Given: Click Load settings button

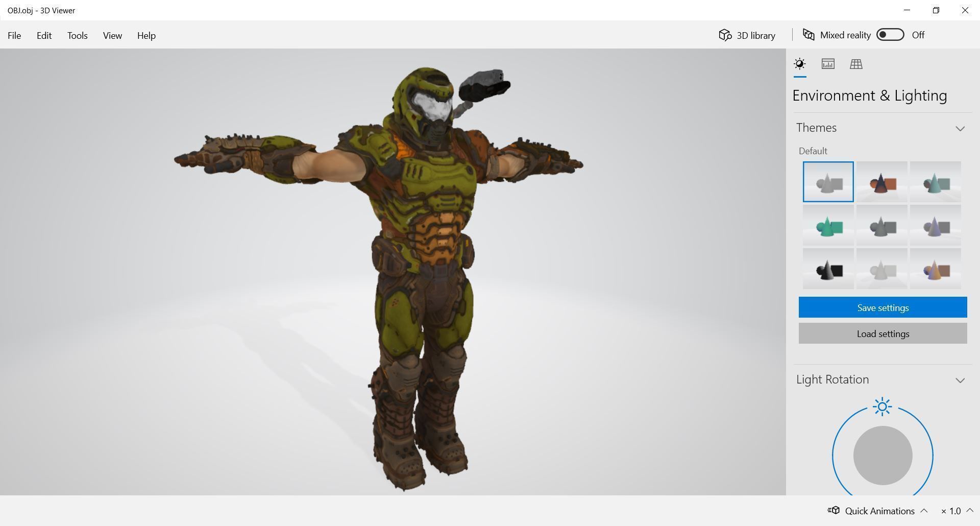Looking at the screenshot, I should coord(883,333).
